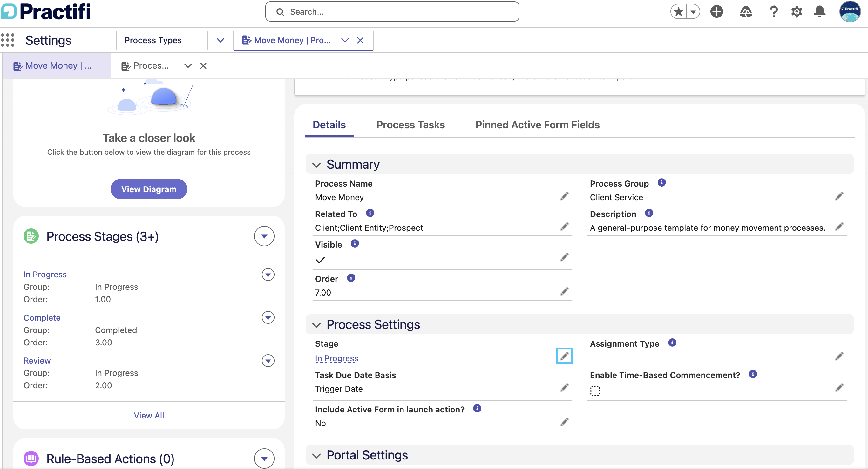Follow the Stage field In Progress link

336,358
